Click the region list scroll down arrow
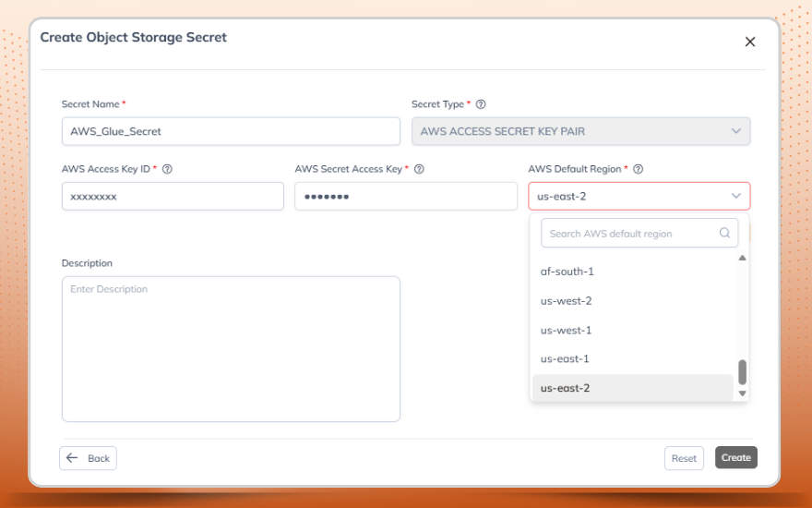812x508 pixels. 742,393
